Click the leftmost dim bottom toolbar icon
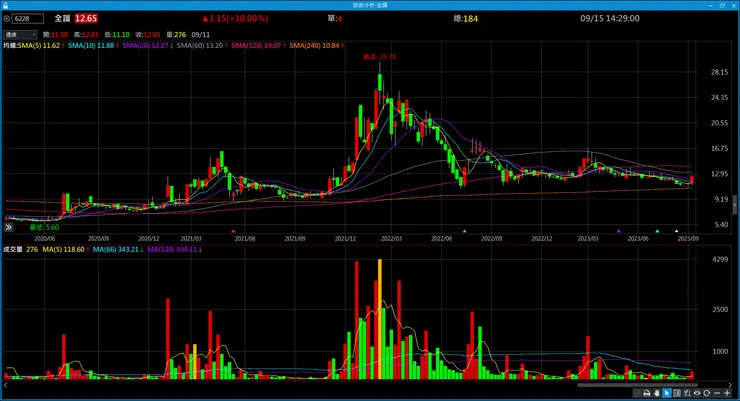This screenshot has height=401, width=740. (637, 393)
